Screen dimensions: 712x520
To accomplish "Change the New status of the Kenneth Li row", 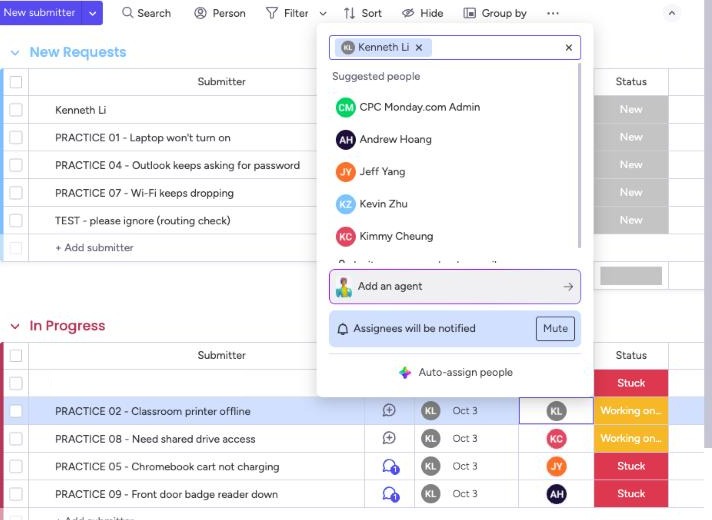I will coord(631,109).
